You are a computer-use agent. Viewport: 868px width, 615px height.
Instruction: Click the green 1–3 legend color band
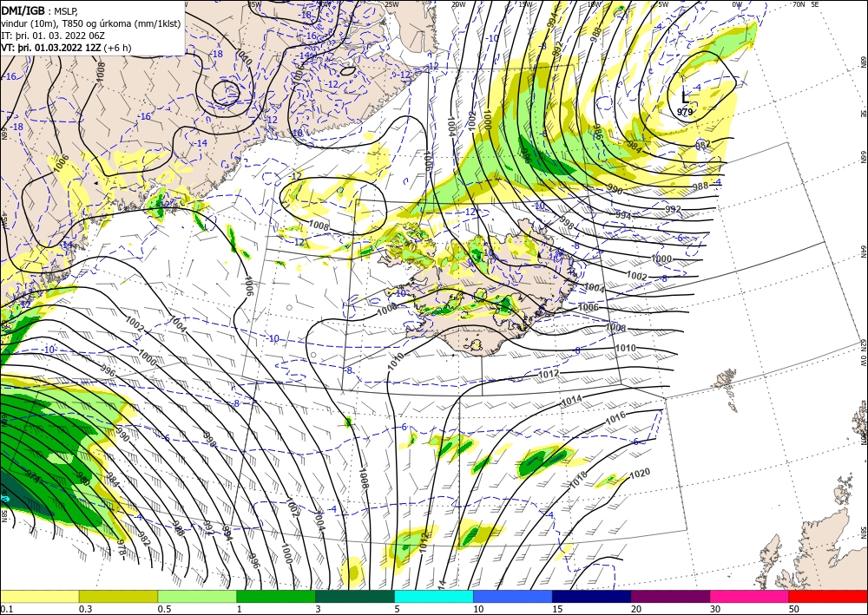click(x=276, y=596)
